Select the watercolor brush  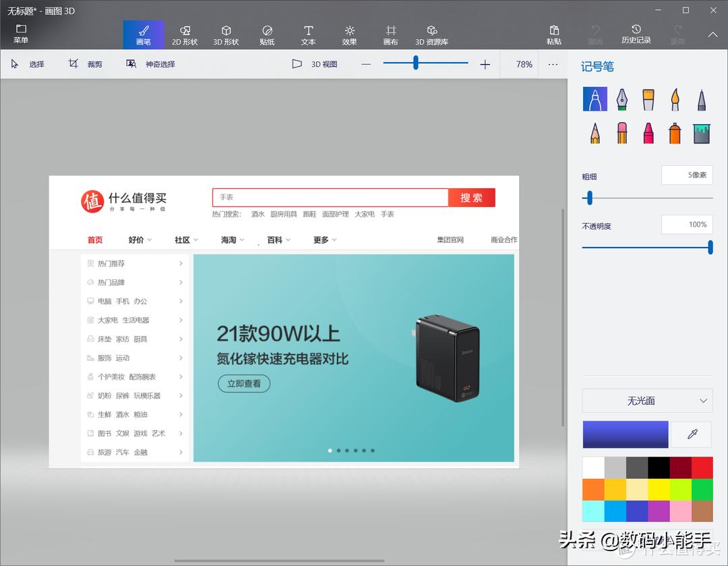[x=674, y=98]
